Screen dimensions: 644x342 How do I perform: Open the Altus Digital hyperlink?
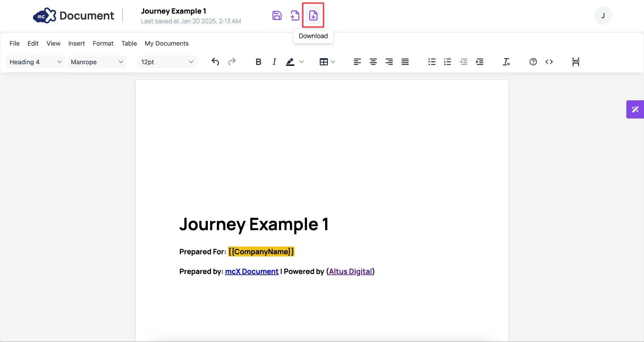[x=350, y=272]
